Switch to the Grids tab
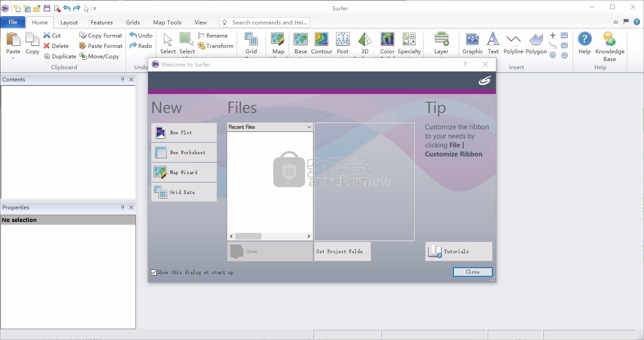Screen dimensions: 644x340 tap(133, 22)
